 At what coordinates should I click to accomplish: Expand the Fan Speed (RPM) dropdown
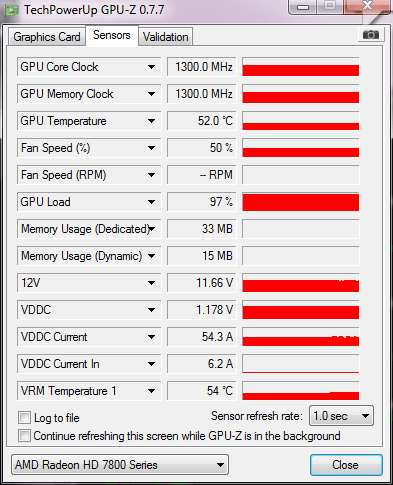point(152,175)
